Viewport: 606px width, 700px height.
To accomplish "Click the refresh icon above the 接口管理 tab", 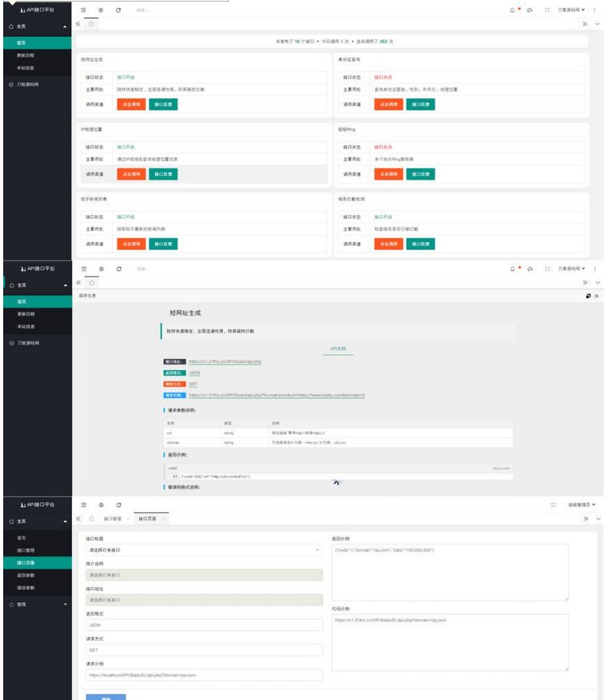I will click(x=118, y=506).
